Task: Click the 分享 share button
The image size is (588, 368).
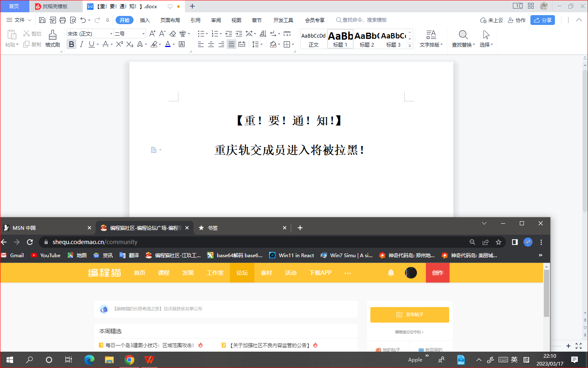Action: point(543,20)
